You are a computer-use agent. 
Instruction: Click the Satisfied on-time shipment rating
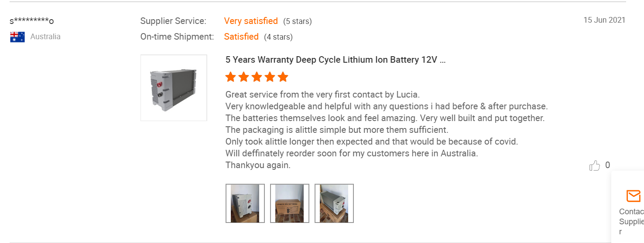pos(241,37)
